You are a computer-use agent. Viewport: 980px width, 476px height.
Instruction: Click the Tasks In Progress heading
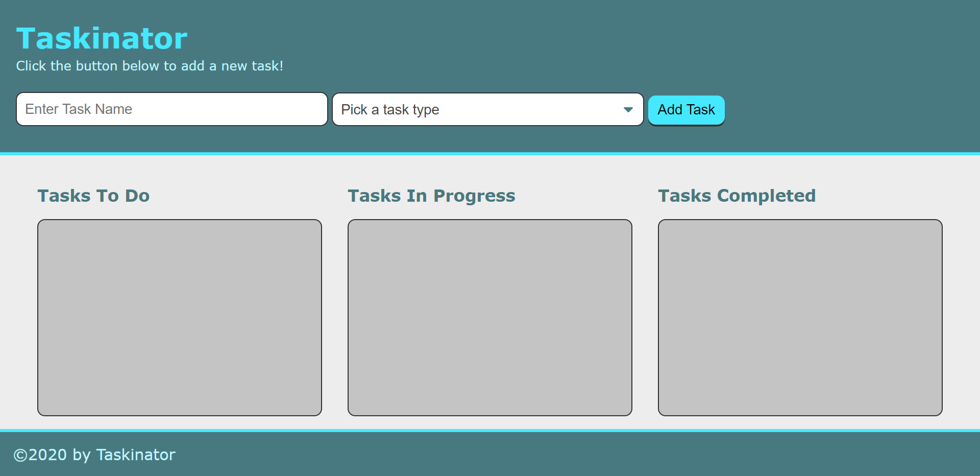pyautogui.click(x=431, y=196)
